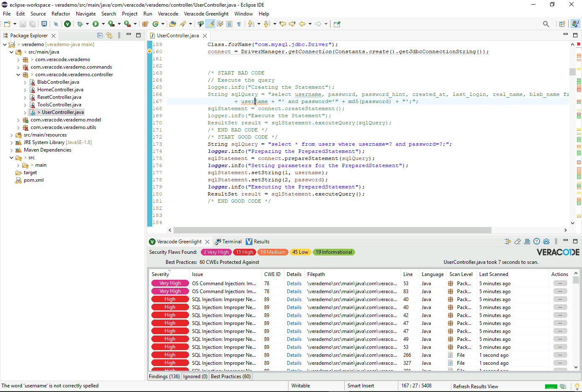Open Details link for line 266 SQL Injection
Screen dimensions: 582x392
294,355
